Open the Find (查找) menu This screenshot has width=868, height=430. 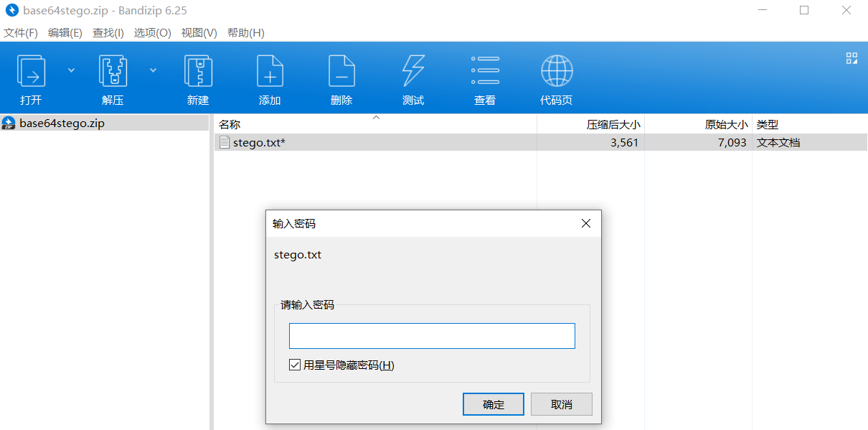point(108,33)
